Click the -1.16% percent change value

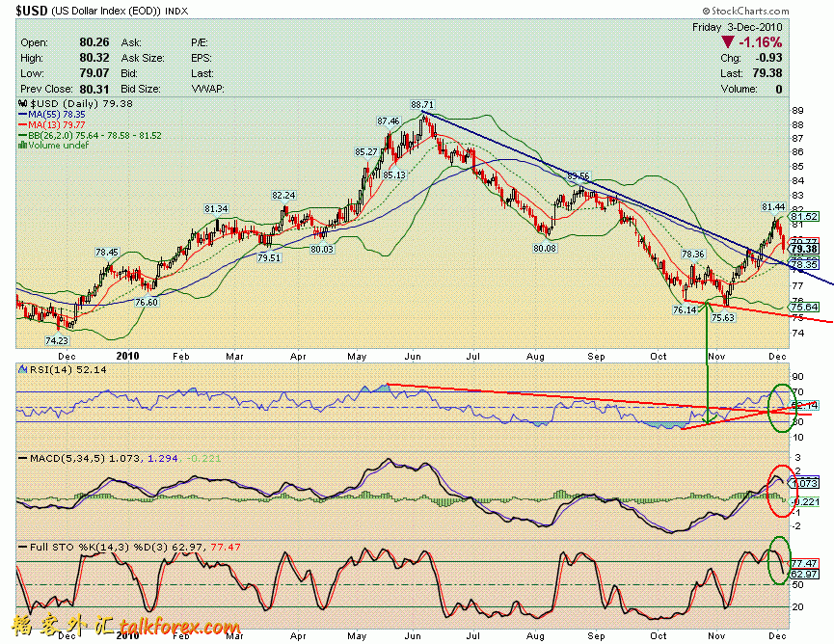tap(761, 42)
